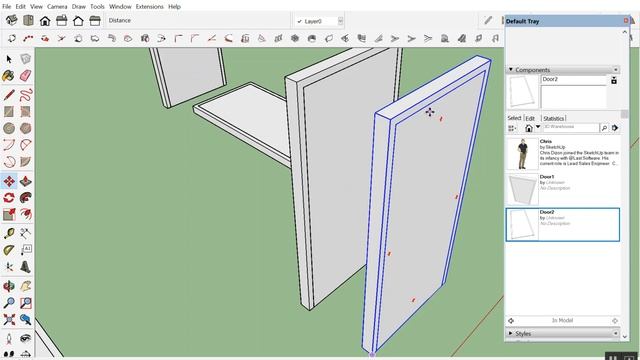
Task: Select the Door1 component in list
Action: 562,189
